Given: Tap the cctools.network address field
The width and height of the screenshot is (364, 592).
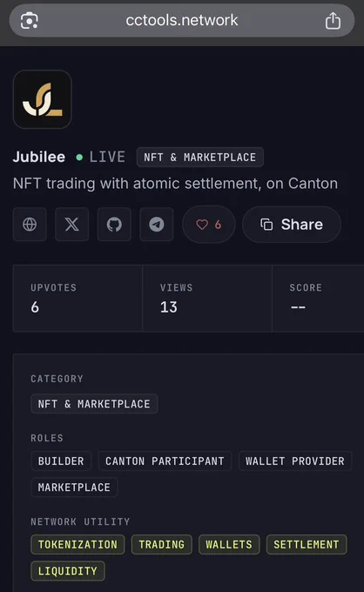Looking at the screenshot, I should click(182, 20).
